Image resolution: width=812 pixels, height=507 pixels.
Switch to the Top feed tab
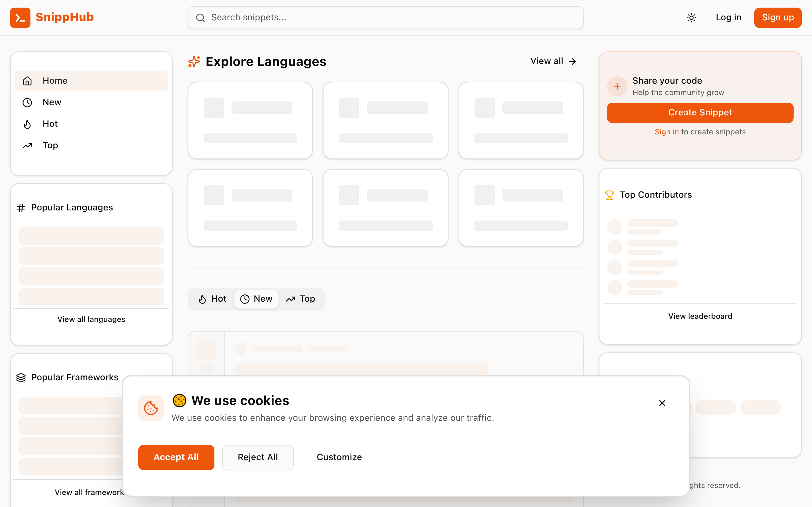301,299
